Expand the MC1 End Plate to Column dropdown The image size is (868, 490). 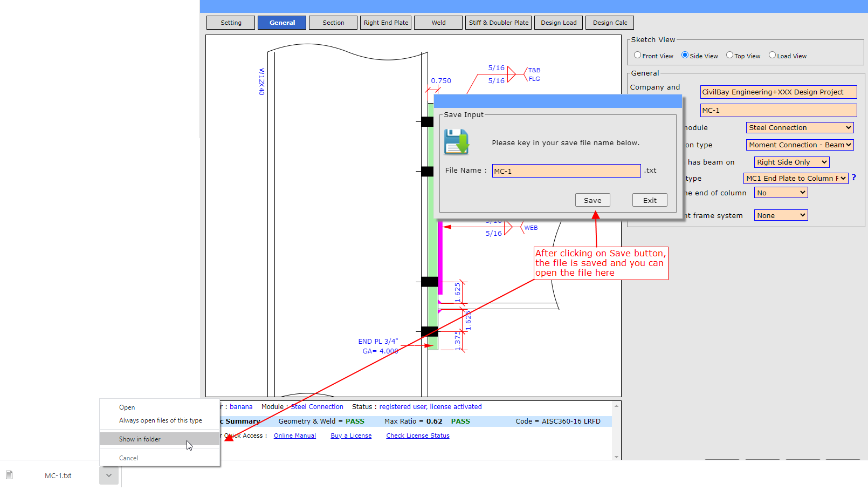pyautogui.click(x=795, y=178)
